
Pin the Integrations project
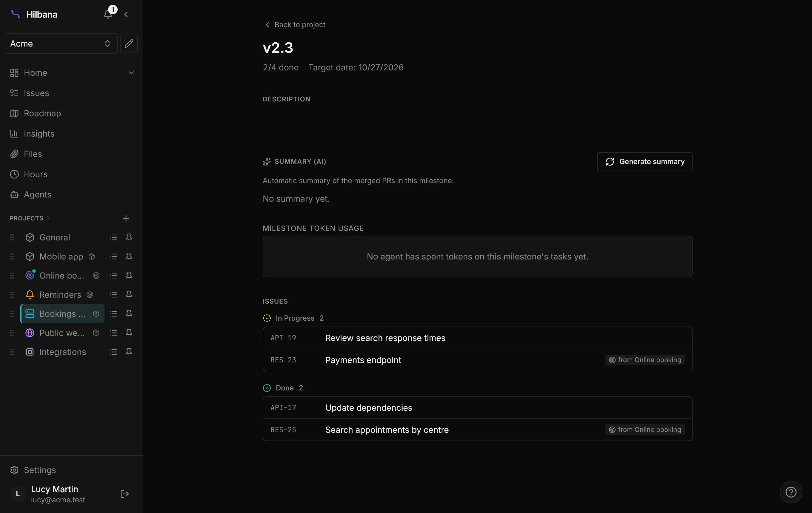click(129, 352)
